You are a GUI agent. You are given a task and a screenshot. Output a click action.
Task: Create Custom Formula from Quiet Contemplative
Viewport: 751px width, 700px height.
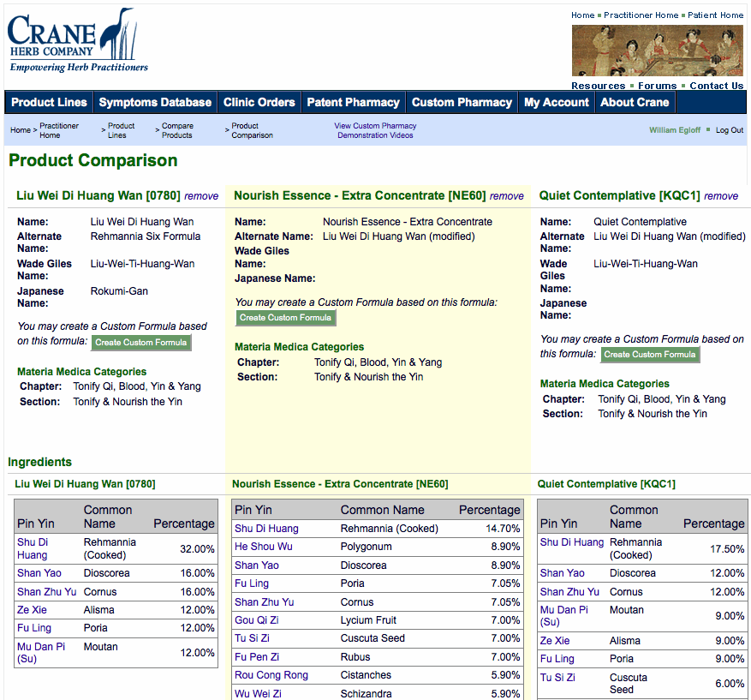pos(650,355)
